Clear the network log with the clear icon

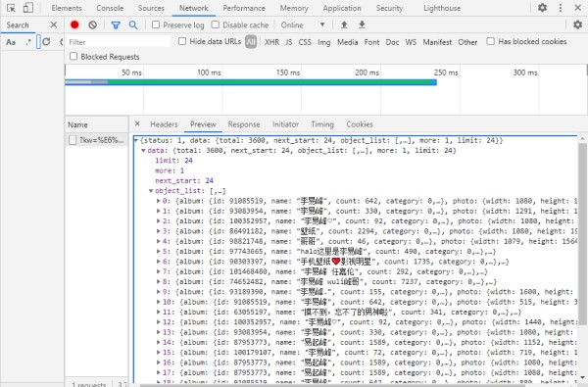[x=93, y=24]
